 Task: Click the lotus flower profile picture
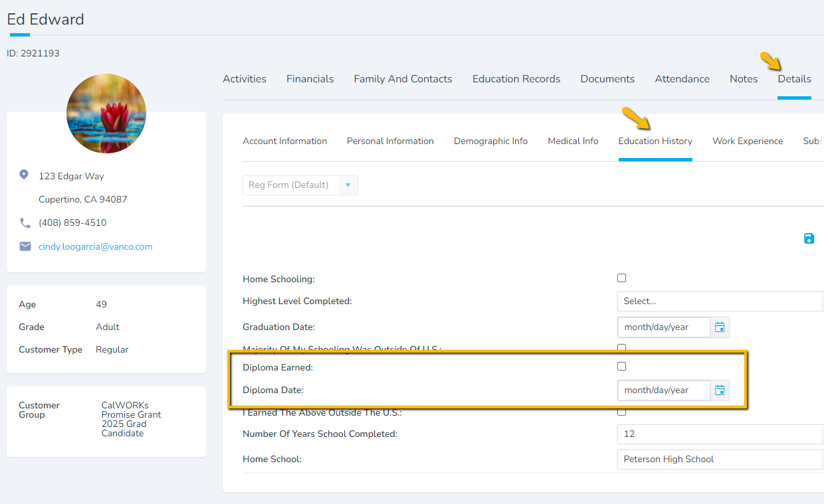106,114
